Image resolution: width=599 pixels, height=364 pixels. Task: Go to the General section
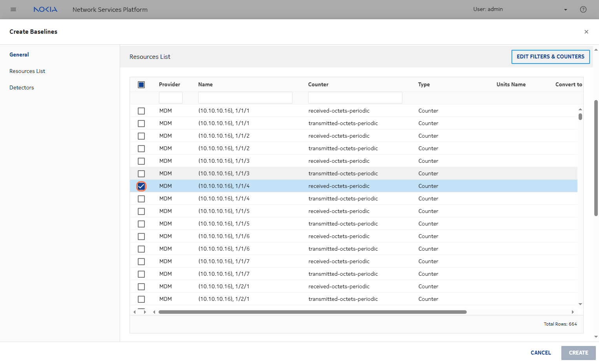pyautogui.click(x=19, y=55)
